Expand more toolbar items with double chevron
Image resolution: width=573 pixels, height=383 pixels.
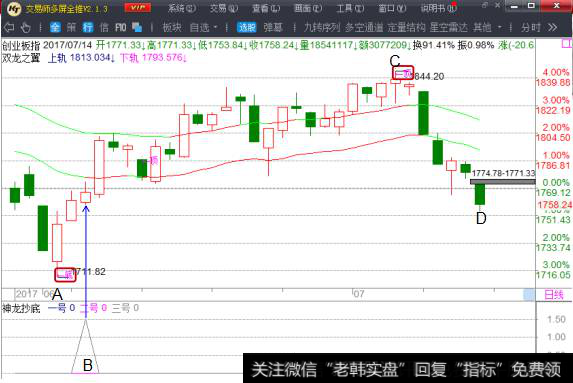coord(553,27)
